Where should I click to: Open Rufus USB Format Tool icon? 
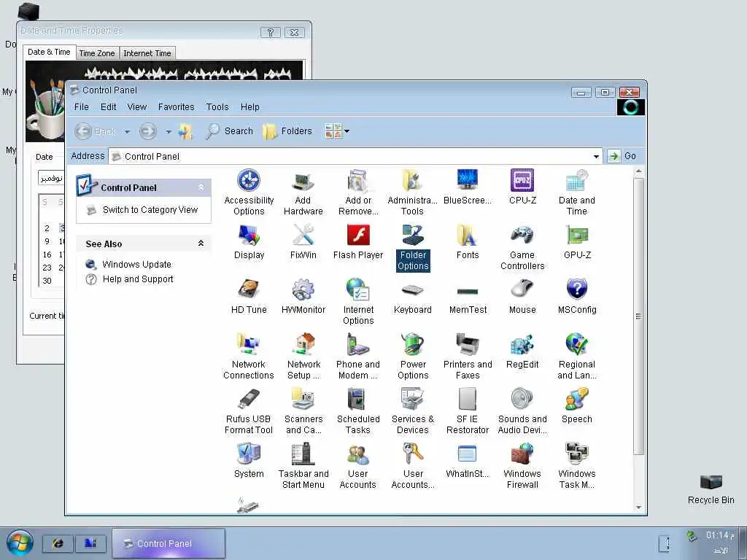pos(249,411)
